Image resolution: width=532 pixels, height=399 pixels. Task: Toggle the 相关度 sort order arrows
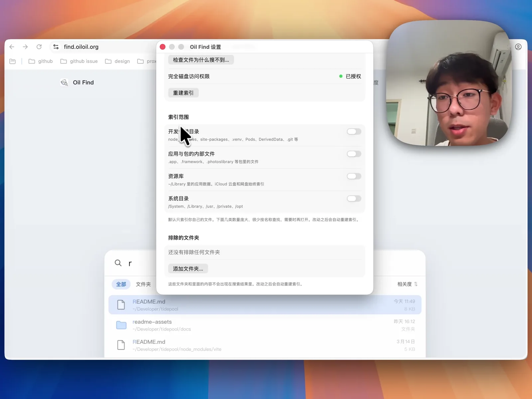[416, 284]
